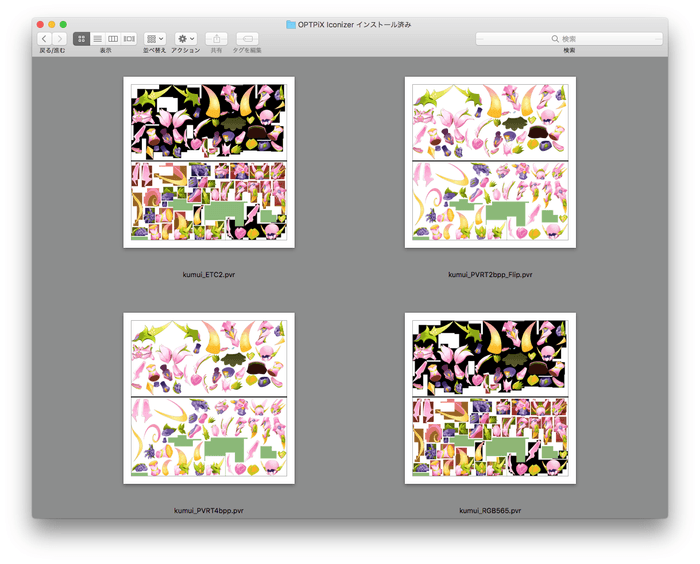Click the Back navigation arrow
The height and width of the screenshot is (564, 700).
(x=45, y=39)
